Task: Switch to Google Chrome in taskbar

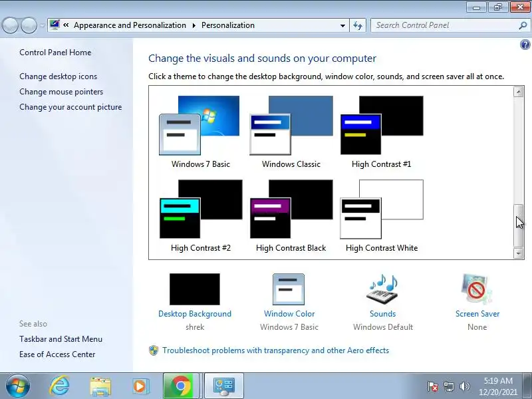Action: pos(180,386)
